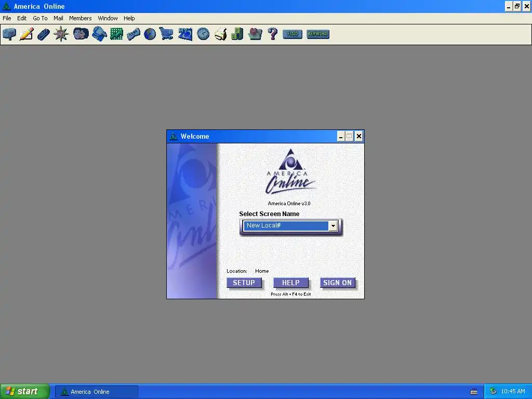
Task: Click the AOL icon in main title bar
Action: coord(6,6)
